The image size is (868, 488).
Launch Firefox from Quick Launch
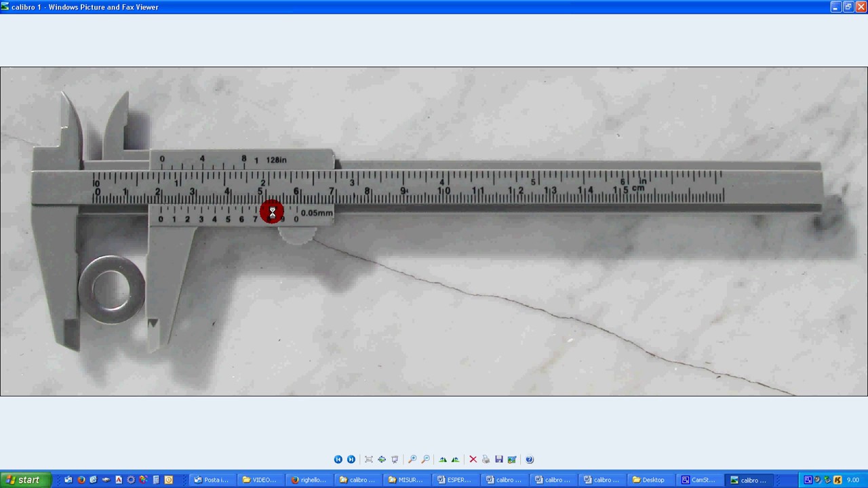point(81,480)
